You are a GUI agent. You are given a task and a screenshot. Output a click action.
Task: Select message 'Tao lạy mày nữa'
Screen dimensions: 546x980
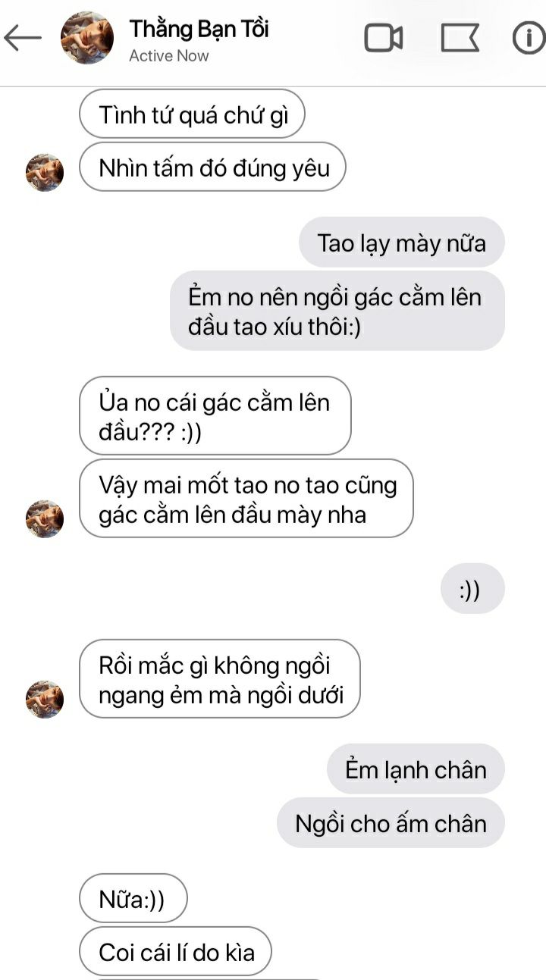click(x=401, y=243)
